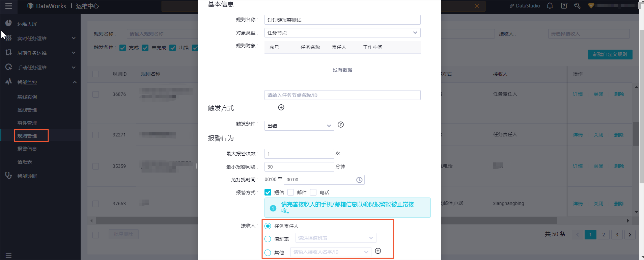Screen dimensions: 644x260
Task: Open 值班表 sidebar item
Action: pyautogui.click(x=25, y=162)
